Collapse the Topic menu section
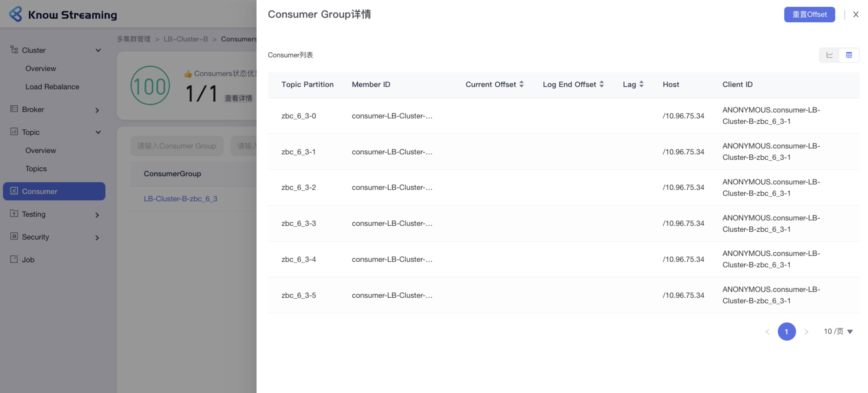Image resolution: width=868 pixels, height=393 pixels. pos(98,132)
